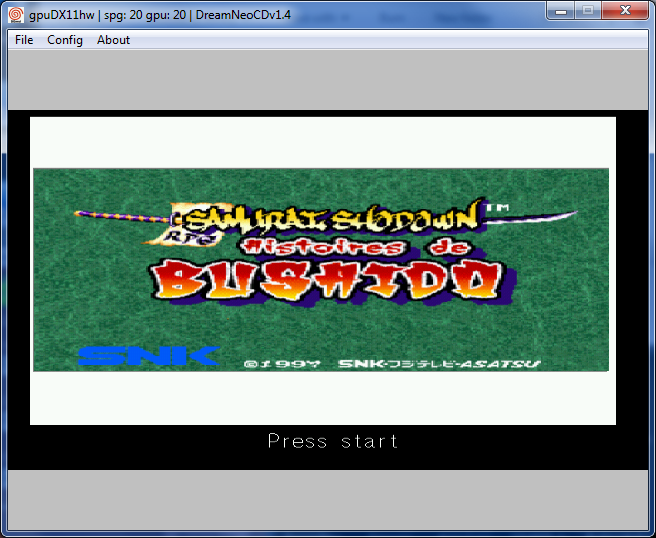Click the Dreamcast swirl icon in the title bar
This screenshot has height=538, width=656.
[16, 15]
